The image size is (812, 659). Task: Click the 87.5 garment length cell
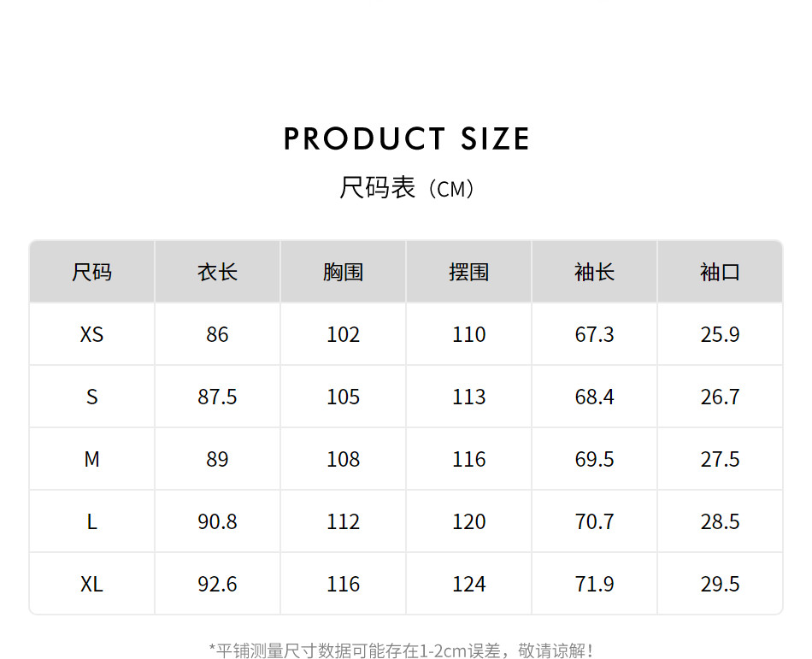[218, 397]
